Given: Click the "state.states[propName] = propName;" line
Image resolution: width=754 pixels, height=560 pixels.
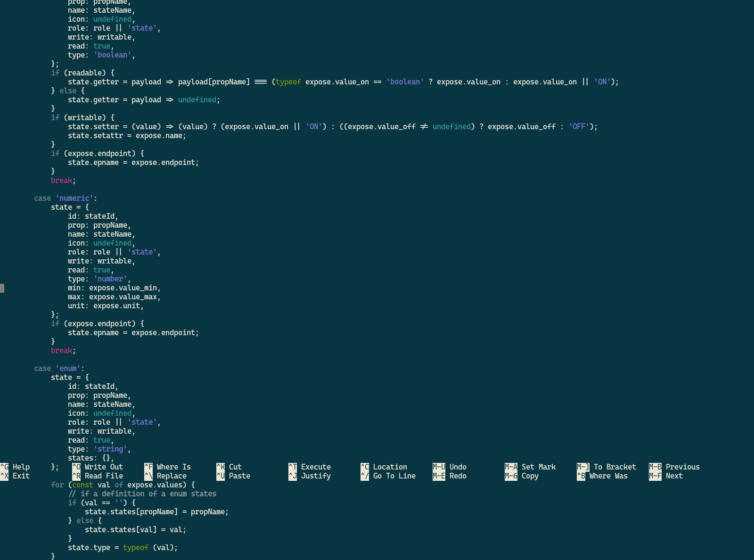Looking at the screenshot, I should pos(156,512).
